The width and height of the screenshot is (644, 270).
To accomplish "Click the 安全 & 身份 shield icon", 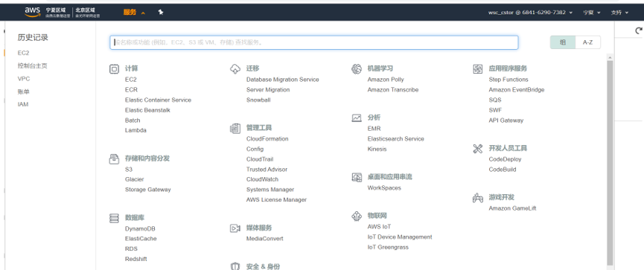I will [x=235, y=266].
